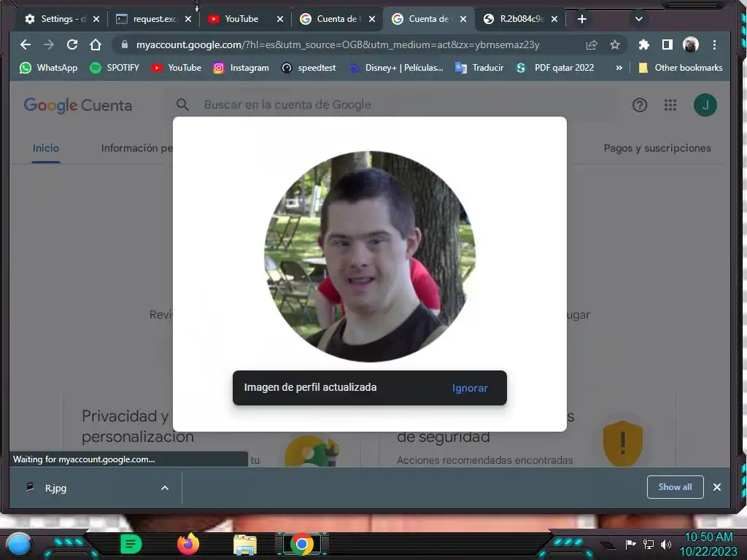Image resolution: width=747 pixels, height=560 pixels.
Task: Click the updated profile picture
Action: pyautogui.click(x=370, y=257)
